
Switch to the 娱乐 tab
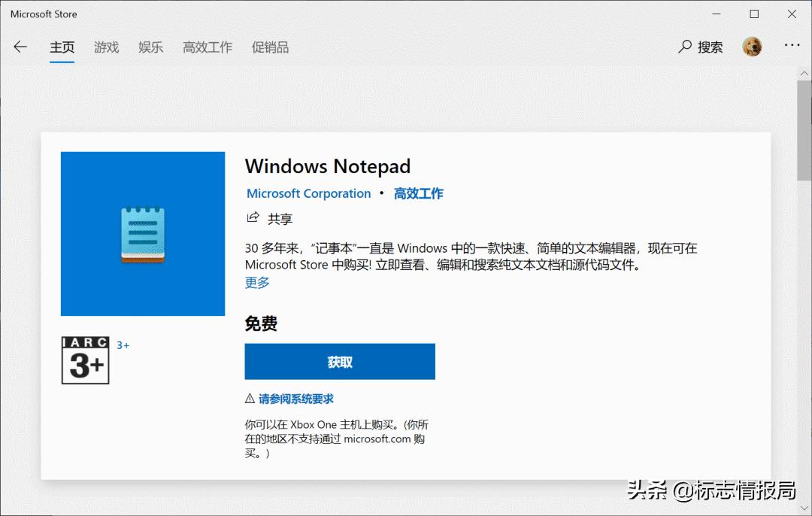(150, 47)
